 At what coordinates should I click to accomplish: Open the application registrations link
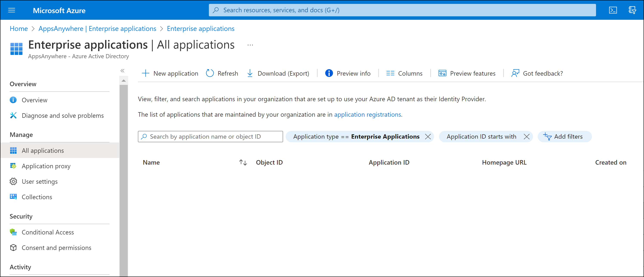[x=368, y=114]
